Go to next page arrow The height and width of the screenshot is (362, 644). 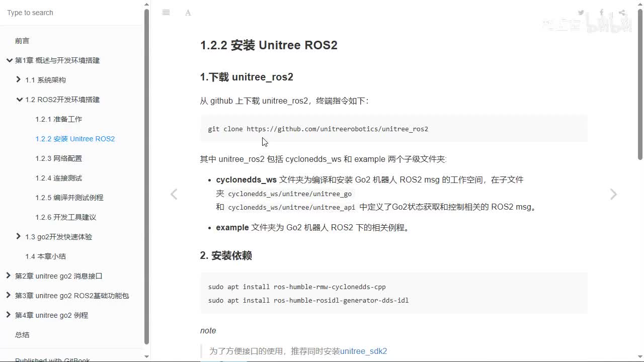pos(613,194)
